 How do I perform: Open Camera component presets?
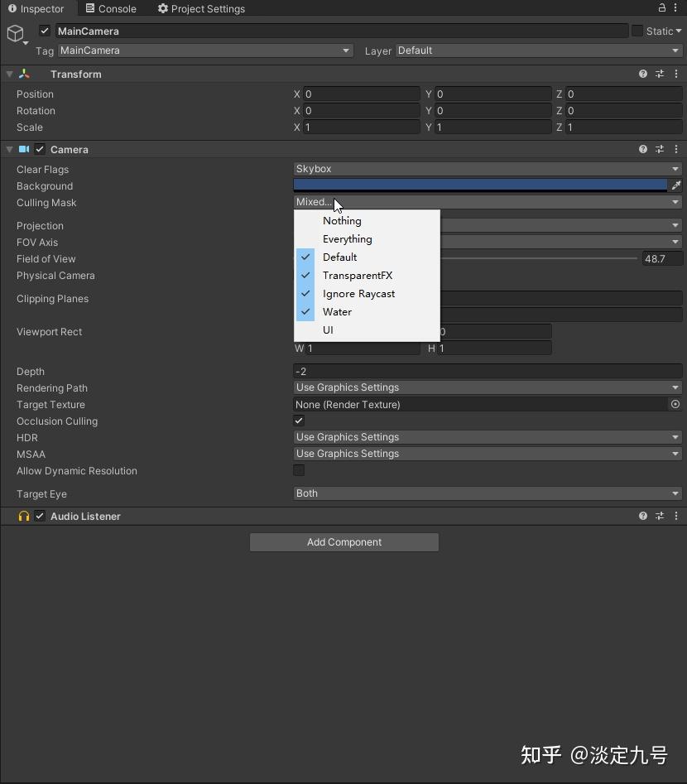coord(660,149)
